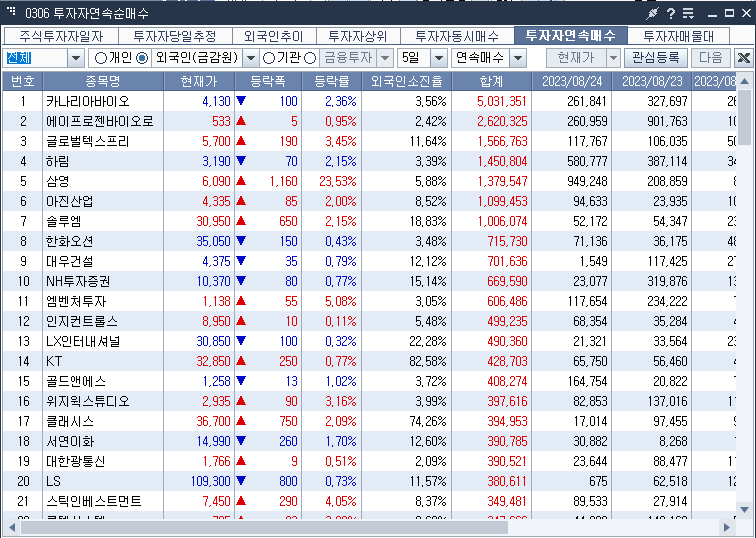Screen dimensions: 756x538
Task: Select the 개인 radio button
Action: point(101,58)
